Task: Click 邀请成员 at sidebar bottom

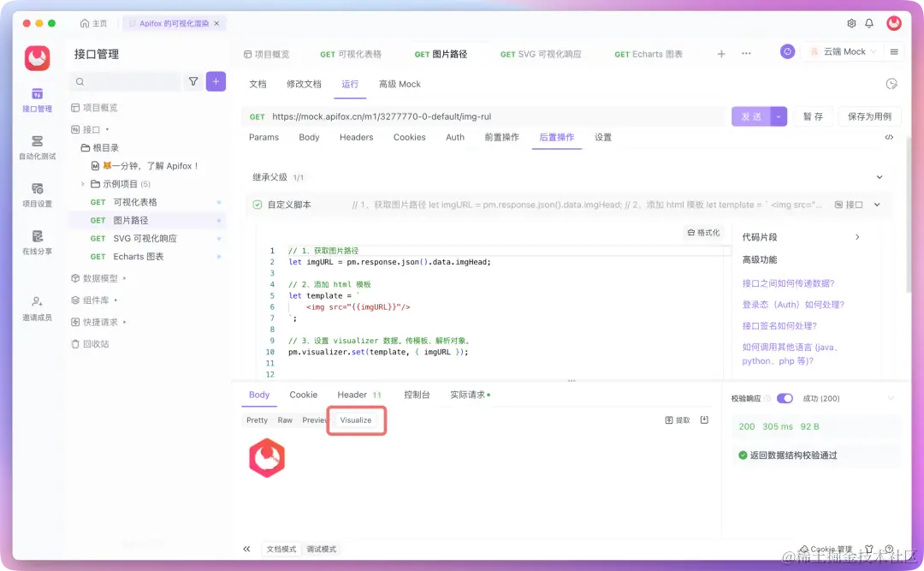Action: (35, 301)
